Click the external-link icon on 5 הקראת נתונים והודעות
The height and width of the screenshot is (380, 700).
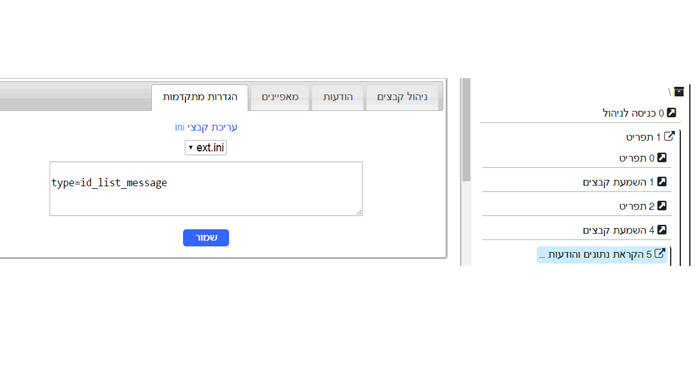coord(660,254)
